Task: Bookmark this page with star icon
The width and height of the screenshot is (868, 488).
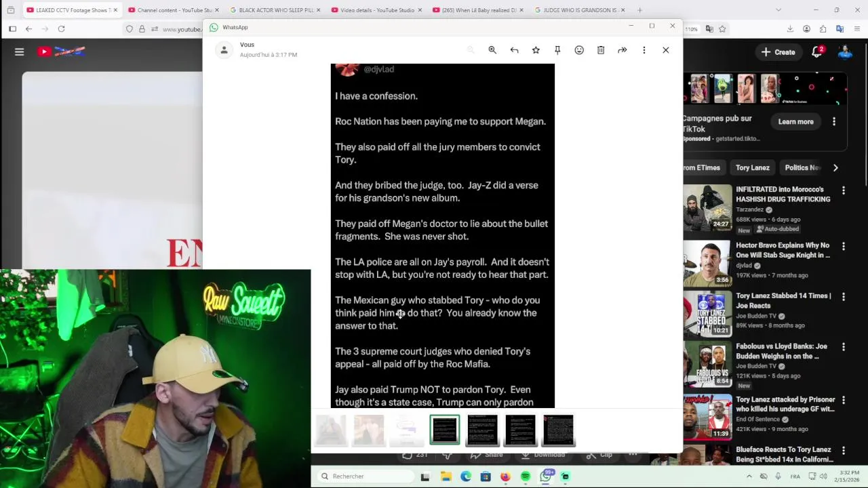Action: (x=722, y=29)
